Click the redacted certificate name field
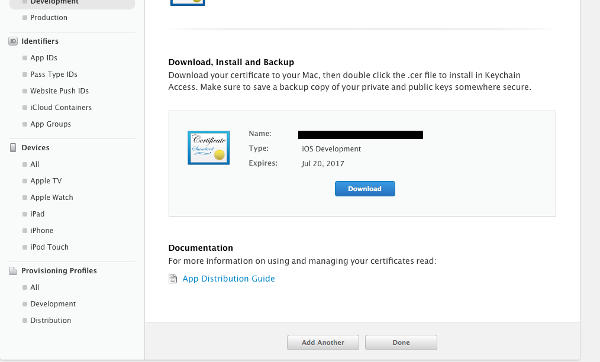 pos(360,135)
